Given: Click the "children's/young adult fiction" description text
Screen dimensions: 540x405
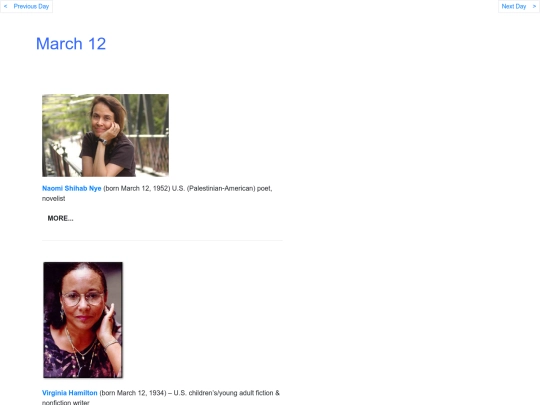Looking at the screenshot, I should [231, 393].
